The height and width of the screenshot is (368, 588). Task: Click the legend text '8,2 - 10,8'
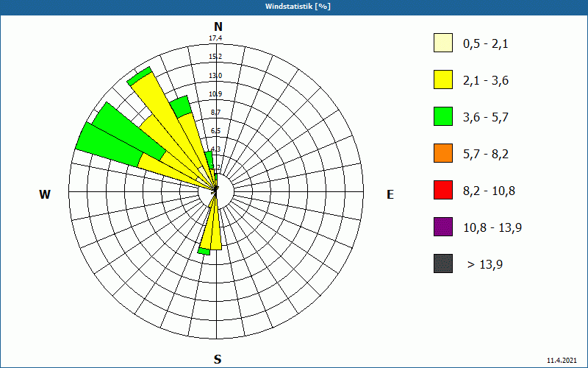click(x=489, y=191)
